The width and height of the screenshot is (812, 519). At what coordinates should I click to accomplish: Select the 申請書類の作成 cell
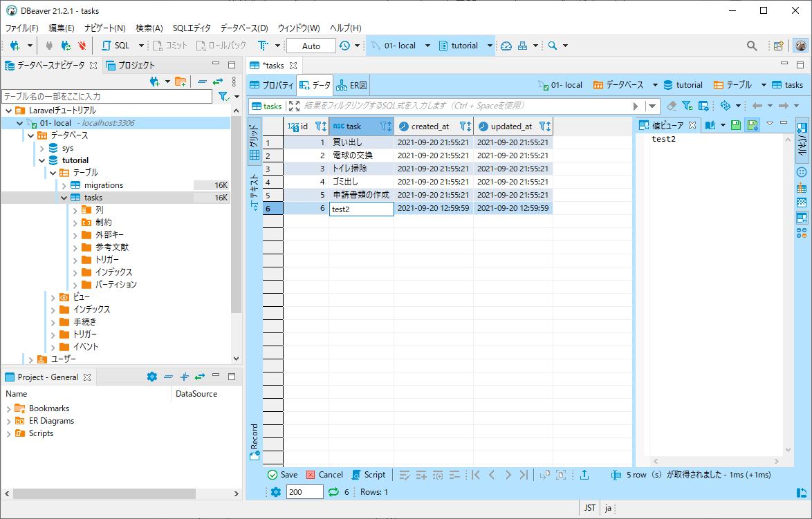[362, 195]
